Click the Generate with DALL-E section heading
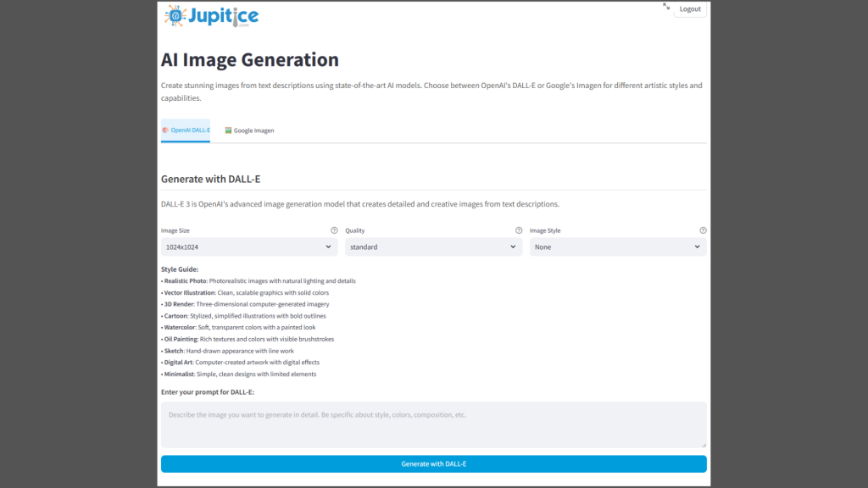Screen dimensions: 868x488 pyautogui.click(x=210, y=179)
